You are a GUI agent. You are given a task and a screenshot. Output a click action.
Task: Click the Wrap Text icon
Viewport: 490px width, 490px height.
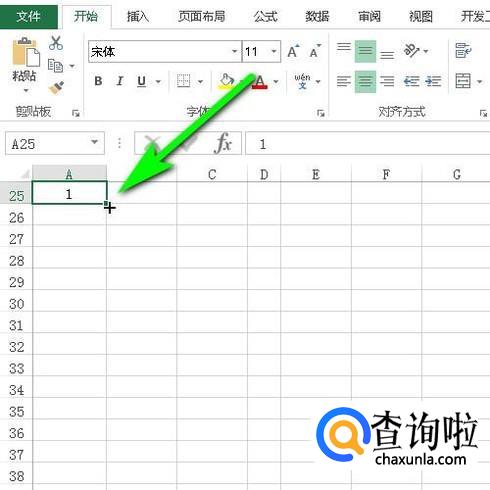463,51
